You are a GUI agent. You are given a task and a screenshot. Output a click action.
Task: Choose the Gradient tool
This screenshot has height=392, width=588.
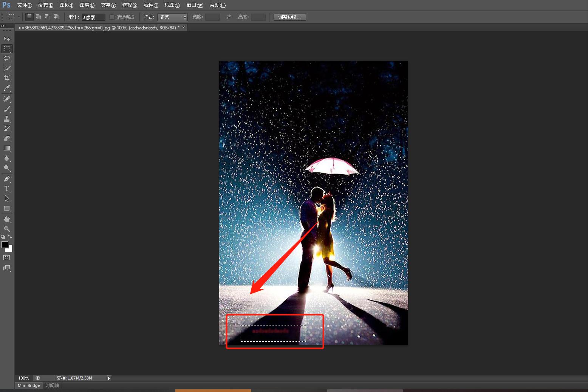[x=7, y=149]
